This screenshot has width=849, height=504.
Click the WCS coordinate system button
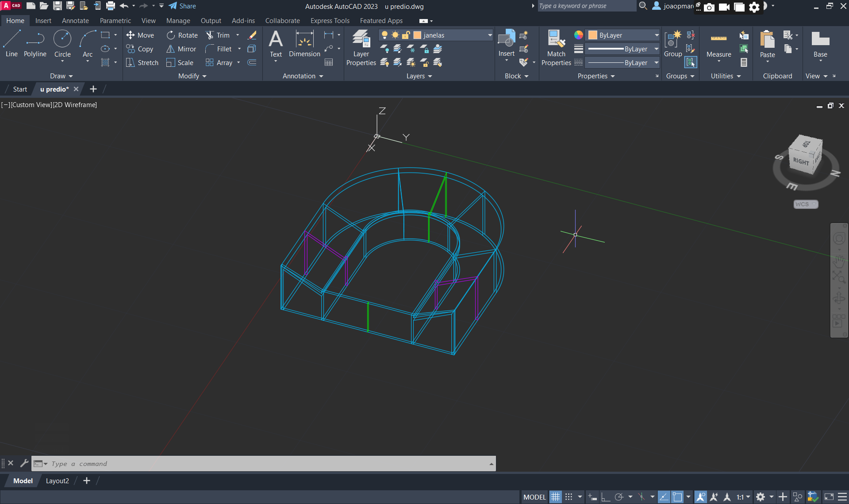point(805,204)
